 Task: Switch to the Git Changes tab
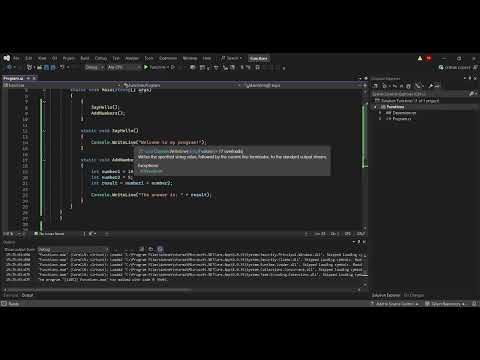[414, 295]
